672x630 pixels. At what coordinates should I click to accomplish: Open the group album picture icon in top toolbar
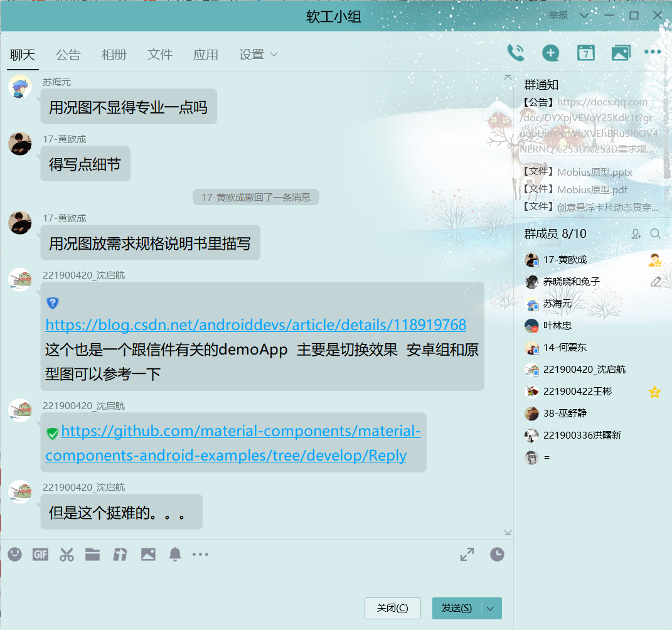point(621,53)
